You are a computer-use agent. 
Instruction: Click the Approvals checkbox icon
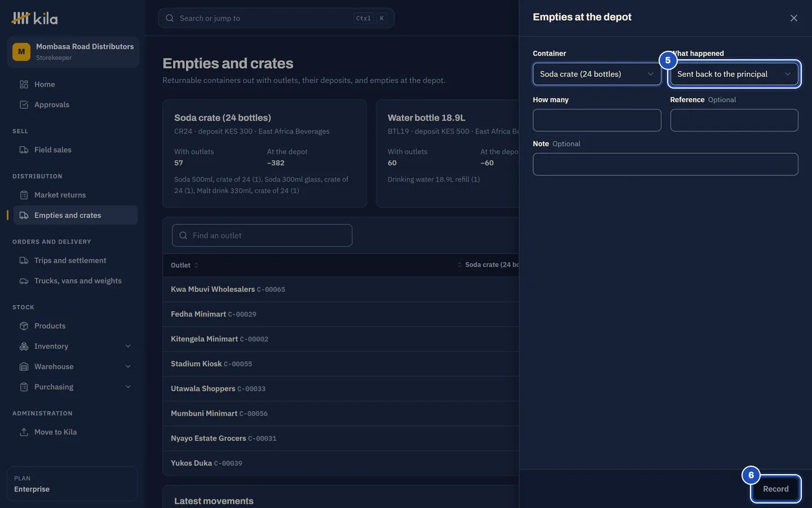point(24,104)
